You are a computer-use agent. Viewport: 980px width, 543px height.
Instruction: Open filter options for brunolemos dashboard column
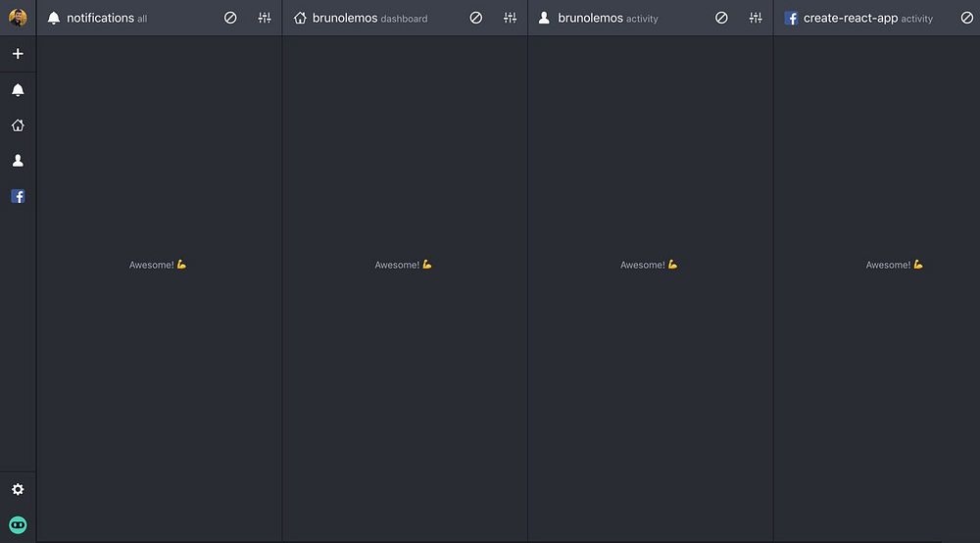point(510,18)
